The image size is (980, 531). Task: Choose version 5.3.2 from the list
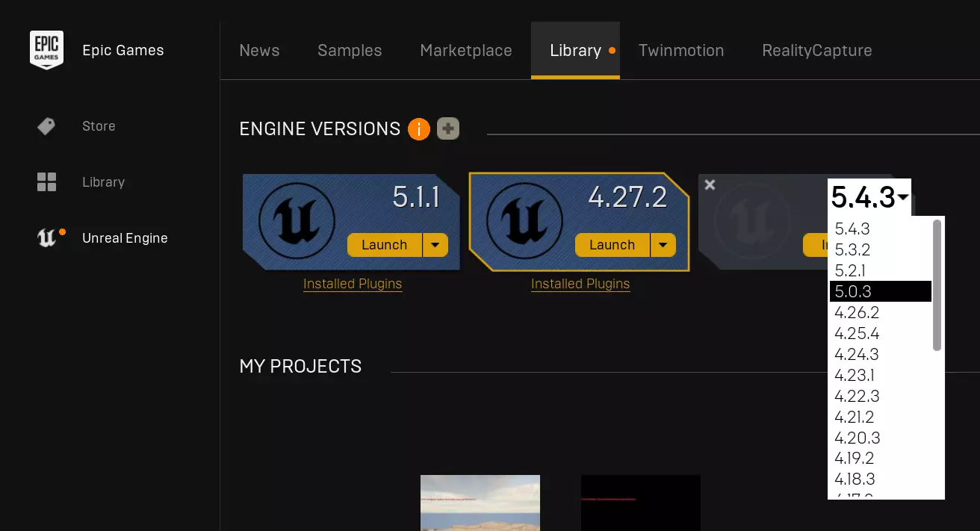point(881,249)
